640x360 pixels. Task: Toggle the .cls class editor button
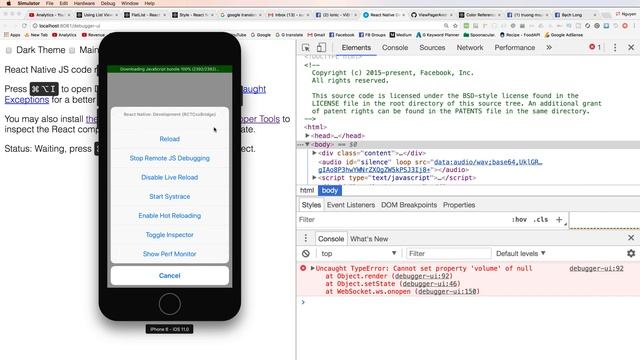point(540,220)
